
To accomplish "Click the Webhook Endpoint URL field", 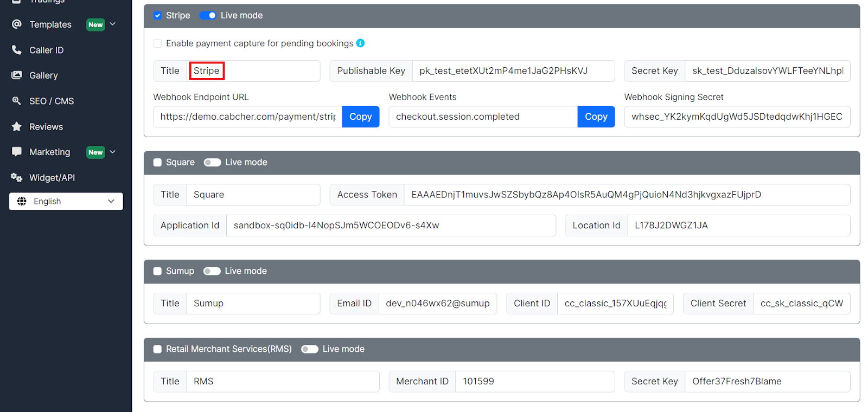I will coord(248,117).
